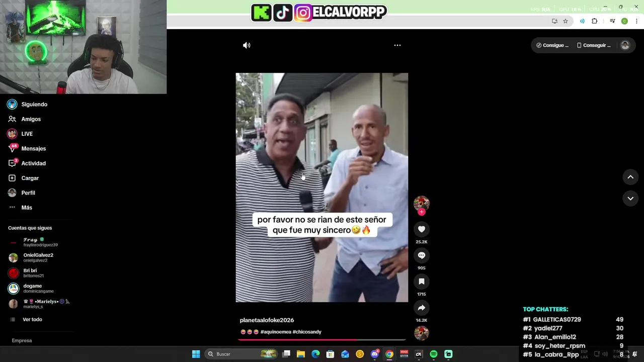Open the green Streamlabs taskbar icon
Image resolution: width=644 pixels, height=362 pixels.
coord(448,354)
